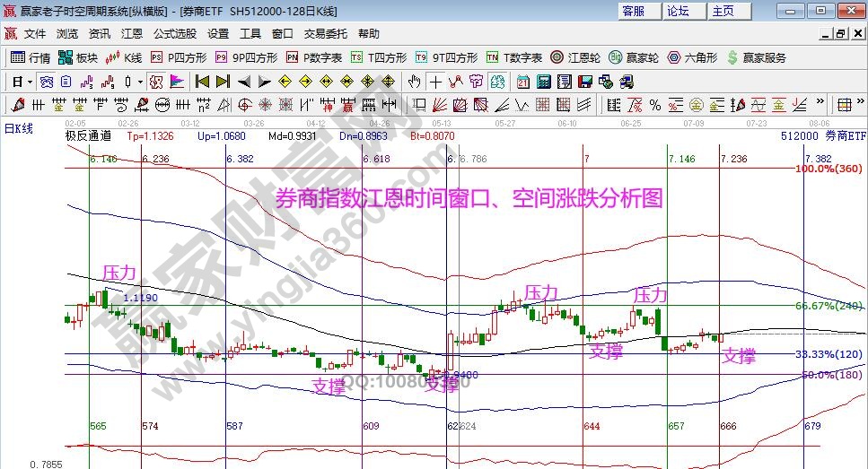The image size is (868, 469).
Task: Click the calendar date icon
Action: 523,82
